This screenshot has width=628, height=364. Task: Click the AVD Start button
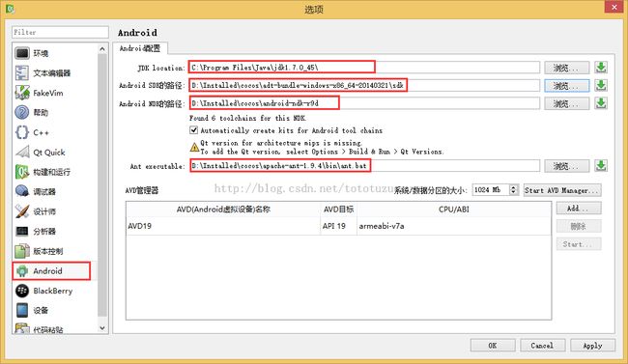(579, 244)
